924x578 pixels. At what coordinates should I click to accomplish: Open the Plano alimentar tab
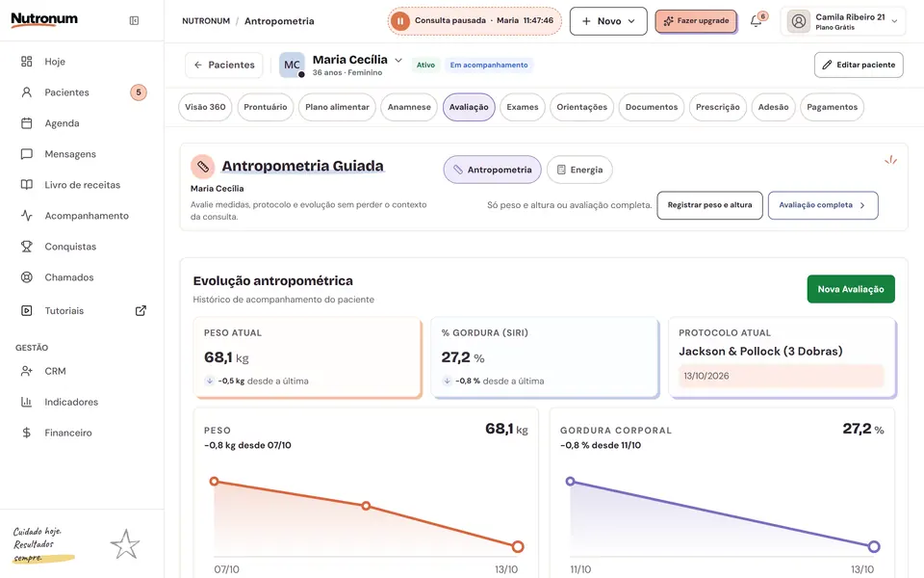point(337,107)
